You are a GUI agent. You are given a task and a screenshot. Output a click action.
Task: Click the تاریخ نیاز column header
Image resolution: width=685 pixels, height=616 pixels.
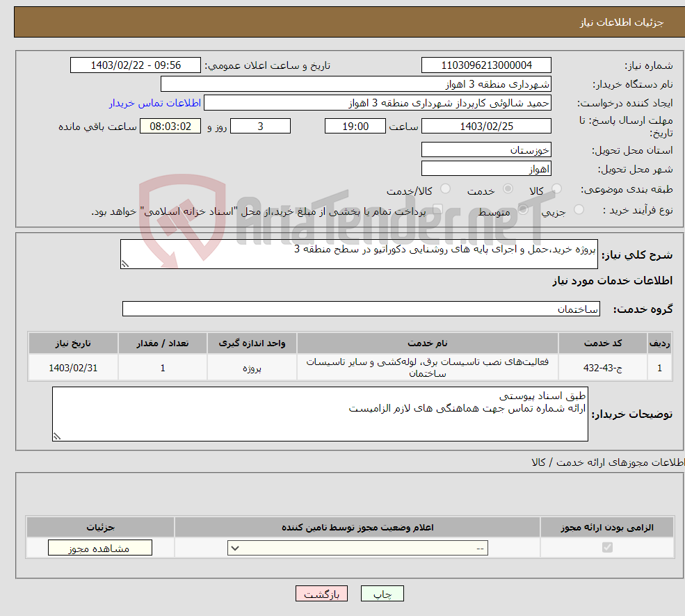click(x=73, y=343)
